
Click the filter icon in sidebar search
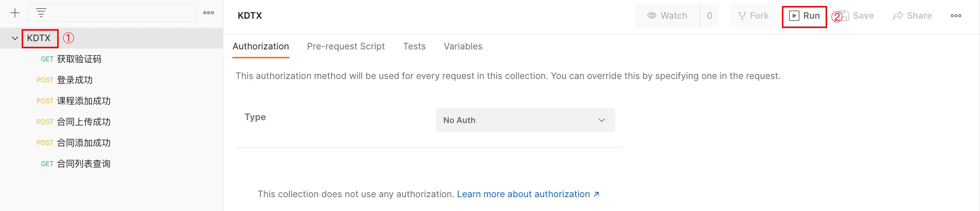point(41,13)
